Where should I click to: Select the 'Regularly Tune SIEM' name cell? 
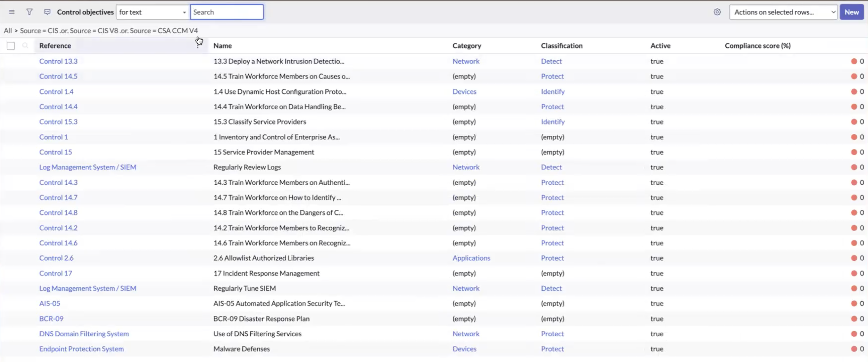pos(244,288)
